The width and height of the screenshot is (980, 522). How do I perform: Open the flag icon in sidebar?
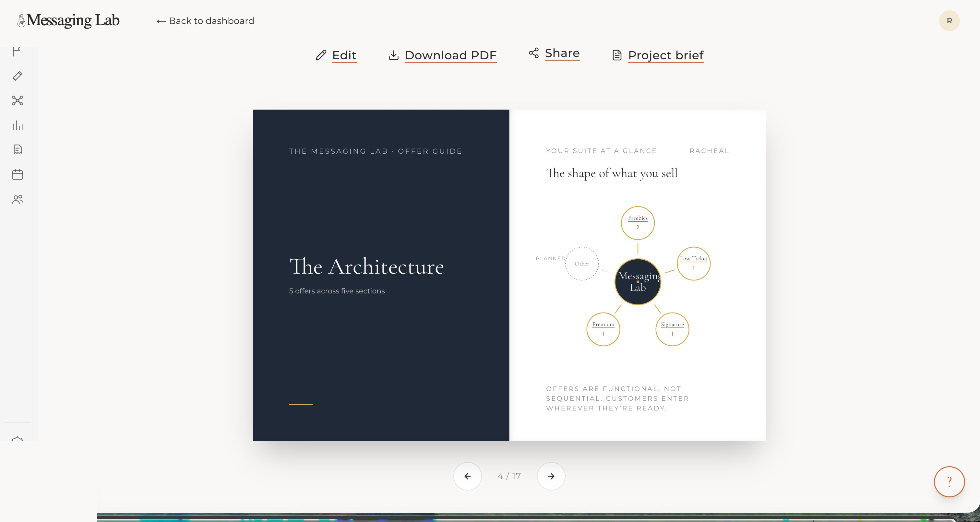click(x=17, y=51)
